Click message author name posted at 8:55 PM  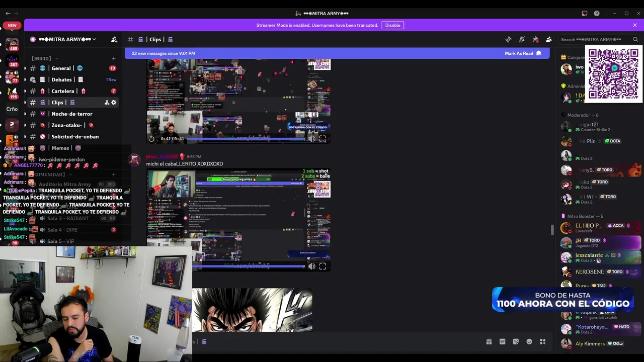pyautogui.click(x=162, y=157)
